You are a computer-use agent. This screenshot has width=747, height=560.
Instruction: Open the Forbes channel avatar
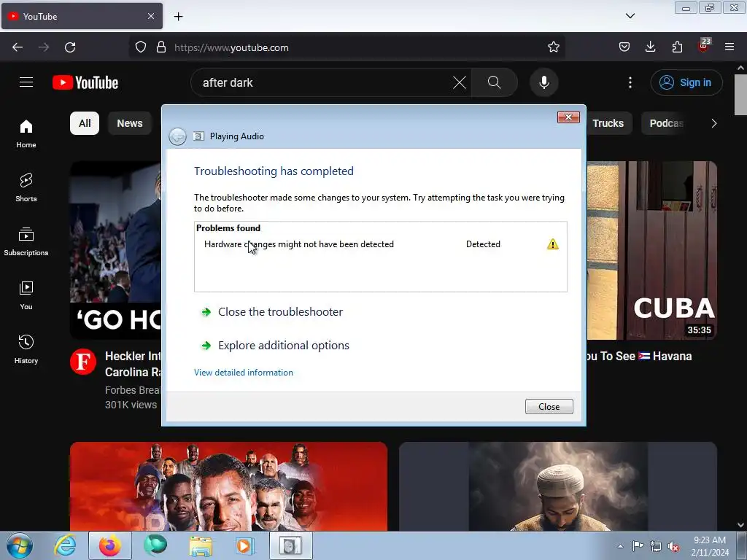[83, 362]
